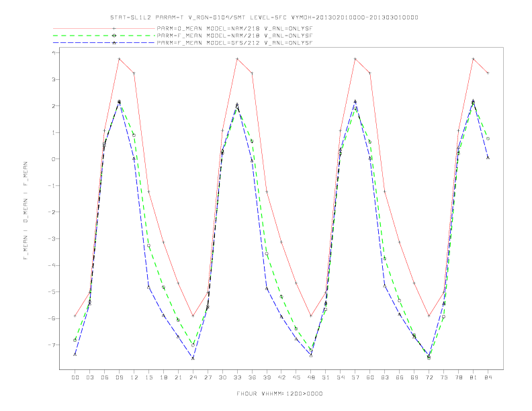Click the green circle marker at hour 84
Viewport: 532px width, 411px height.
[x=488, y=139]
